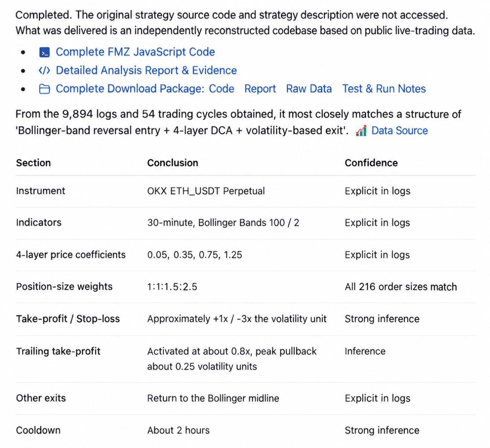Open the Raw Data download link
This screenshot has width=490, height=448.
click(309, 89)
